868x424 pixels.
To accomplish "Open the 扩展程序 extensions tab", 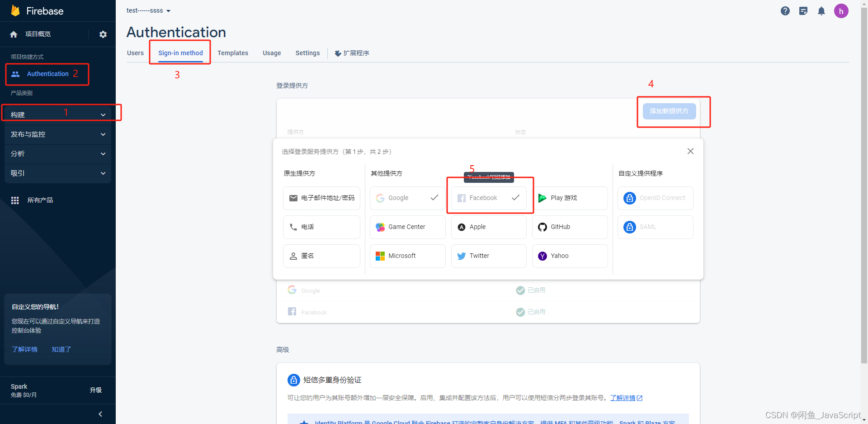I will [x=352, y=53].
